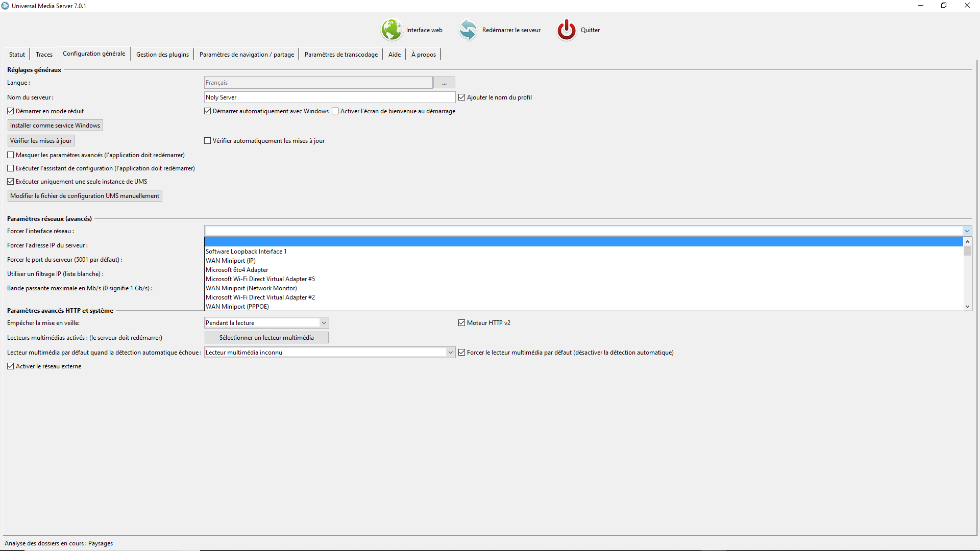Click the Redémarrer le serveur arrows icon
The height and width of the screenshot is (551, 980).
[x=468, y=30]
